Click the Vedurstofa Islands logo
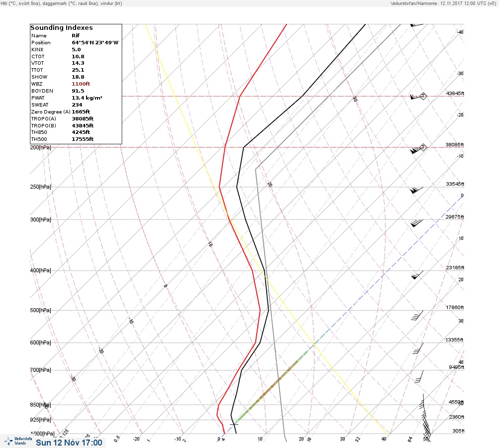The height and width of the screenshot is (448, 499). (x=18, y=441)
